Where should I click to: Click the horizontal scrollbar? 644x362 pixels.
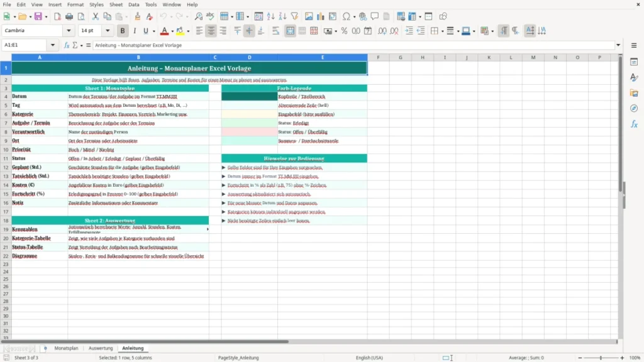(145, 341)
